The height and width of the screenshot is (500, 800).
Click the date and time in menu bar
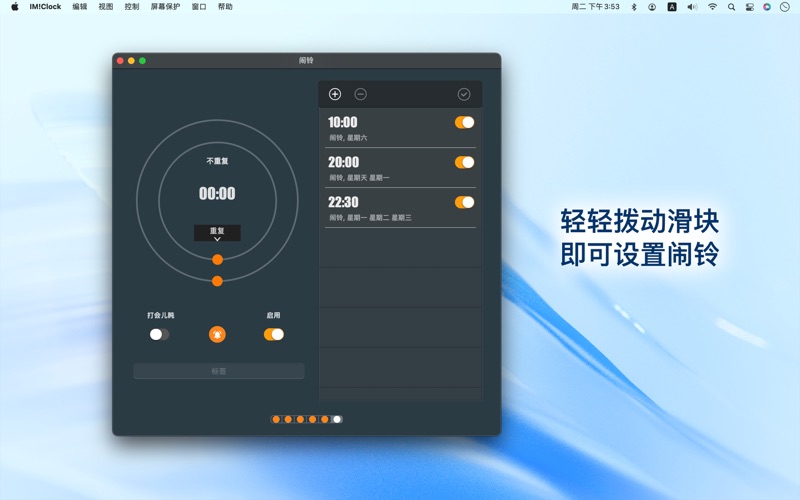tap(595, 7)
